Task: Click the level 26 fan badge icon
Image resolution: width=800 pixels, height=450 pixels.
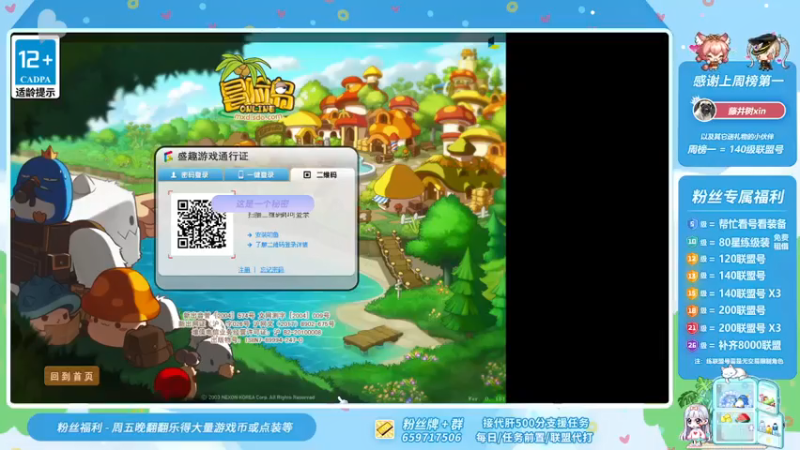Action: click(x=692, y=345)
